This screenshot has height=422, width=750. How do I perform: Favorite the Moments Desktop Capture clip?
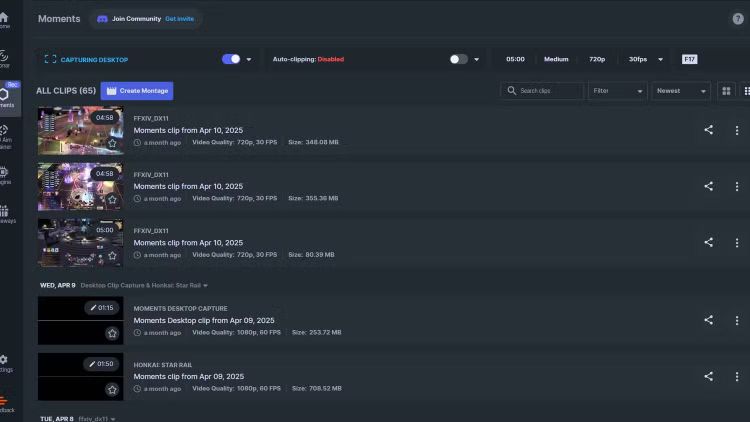[112, 333]
